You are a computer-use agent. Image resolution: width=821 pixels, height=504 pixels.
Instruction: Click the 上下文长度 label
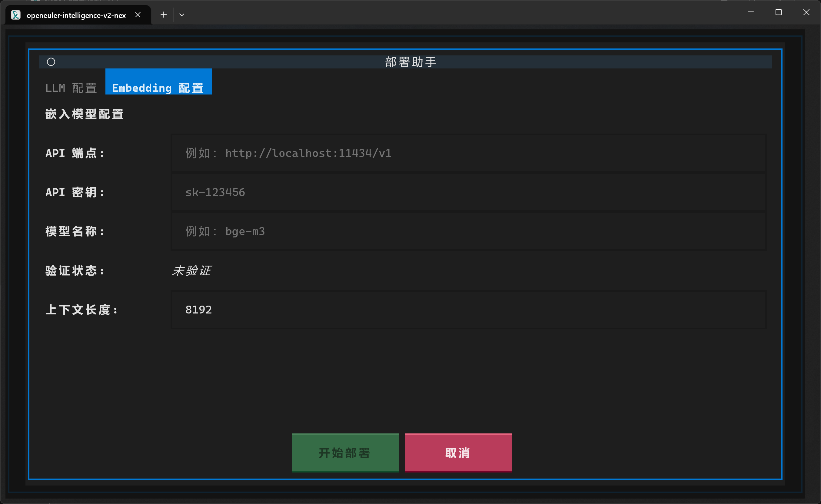point(82,309)
